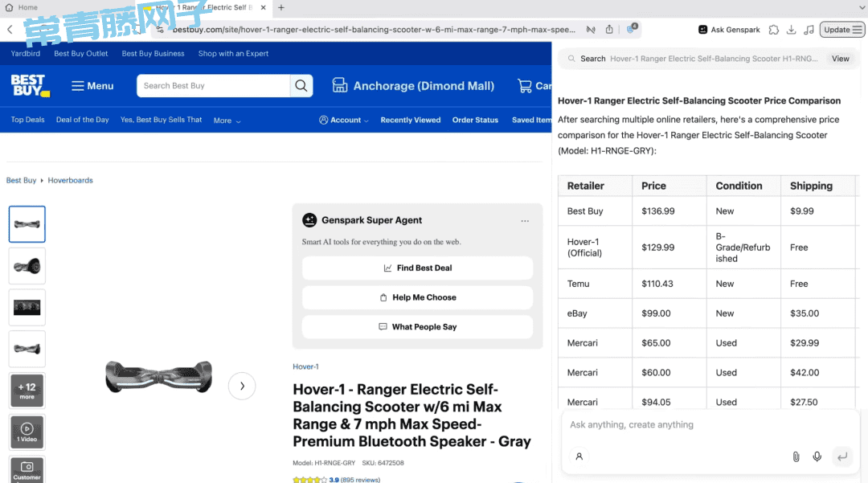
Task: Select the fourth hoverboard thumbnail
Action: (x=27, y=349)
